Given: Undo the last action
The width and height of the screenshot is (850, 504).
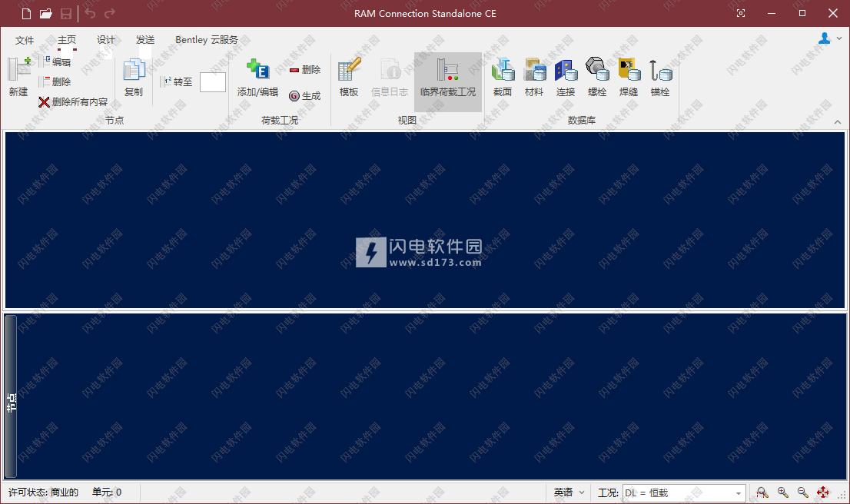Looking at the screenshot, I should point(90,13).
